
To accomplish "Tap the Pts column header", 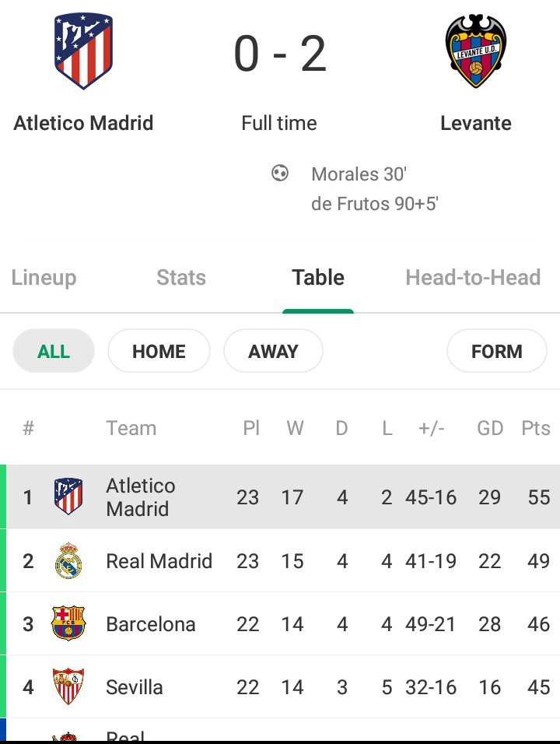I will 536,428.
